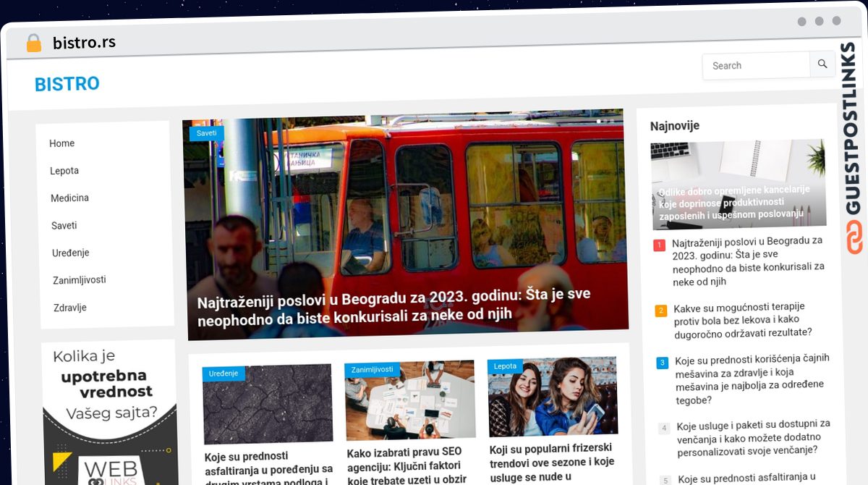Click the Najnovije section heading
The height and width of the screenshot is (485, 868).
675,126
